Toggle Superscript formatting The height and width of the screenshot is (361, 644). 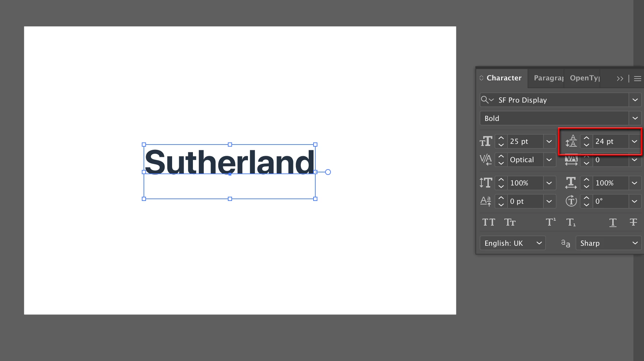[x=551, y=222]
